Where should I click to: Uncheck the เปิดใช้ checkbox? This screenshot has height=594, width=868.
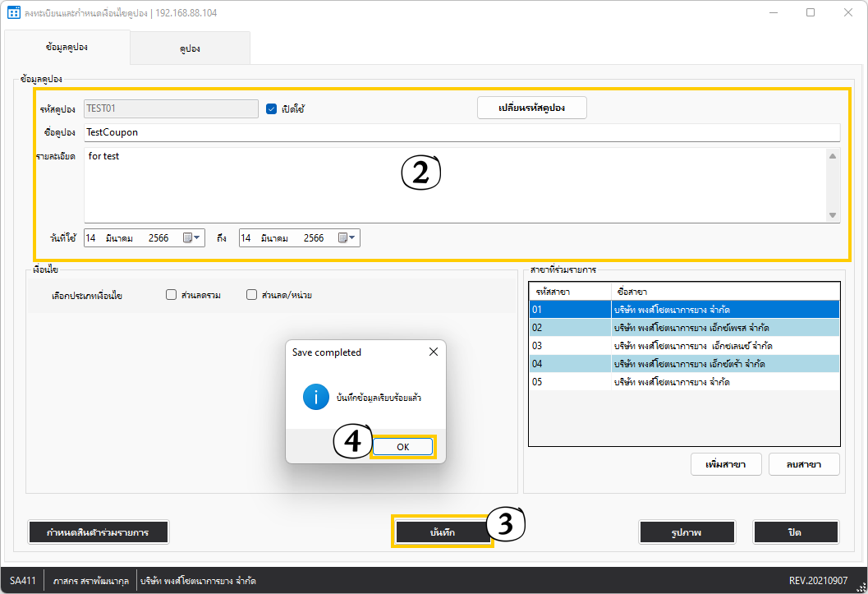[272, 108]
